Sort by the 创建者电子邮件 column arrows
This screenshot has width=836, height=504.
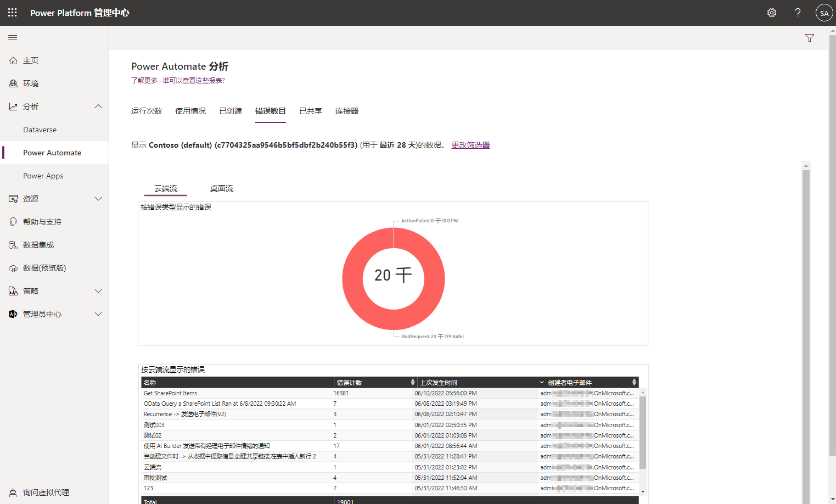634,382
